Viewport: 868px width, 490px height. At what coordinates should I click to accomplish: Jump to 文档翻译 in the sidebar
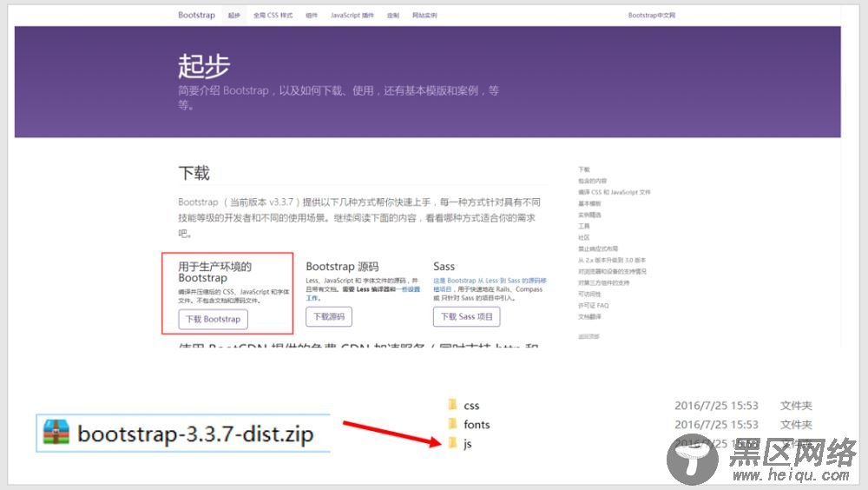[589, 316]
